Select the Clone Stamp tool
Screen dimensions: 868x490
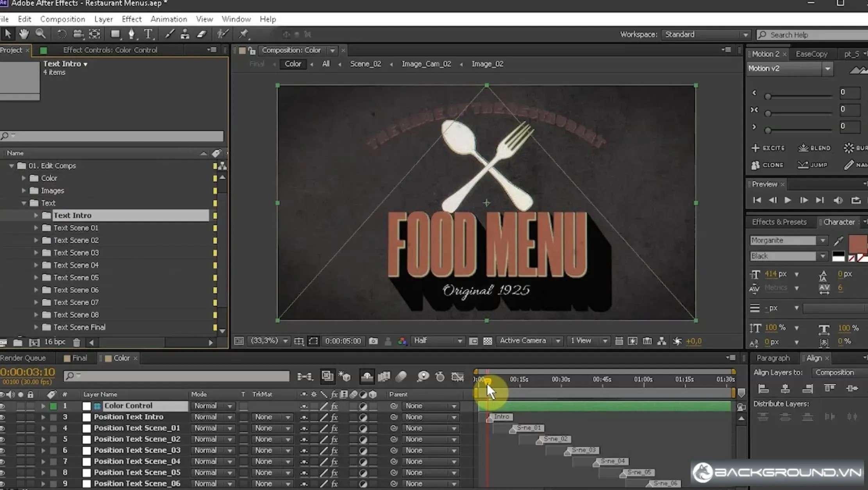click(x=185, y=34)
